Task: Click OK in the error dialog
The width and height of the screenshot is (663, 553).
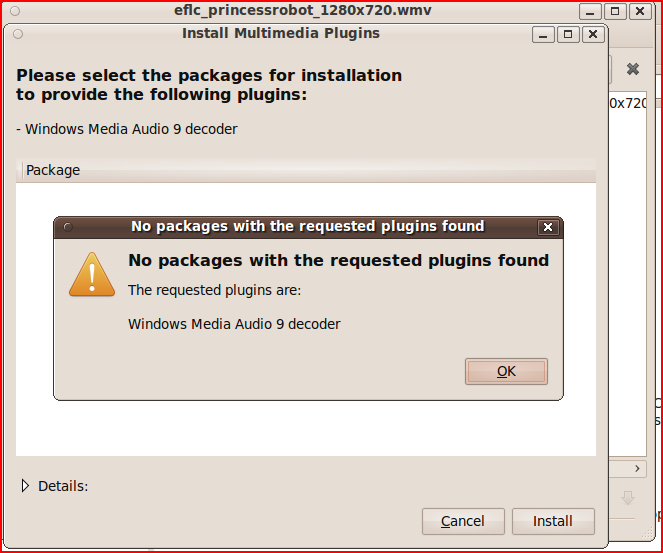Action: point(506,371)
